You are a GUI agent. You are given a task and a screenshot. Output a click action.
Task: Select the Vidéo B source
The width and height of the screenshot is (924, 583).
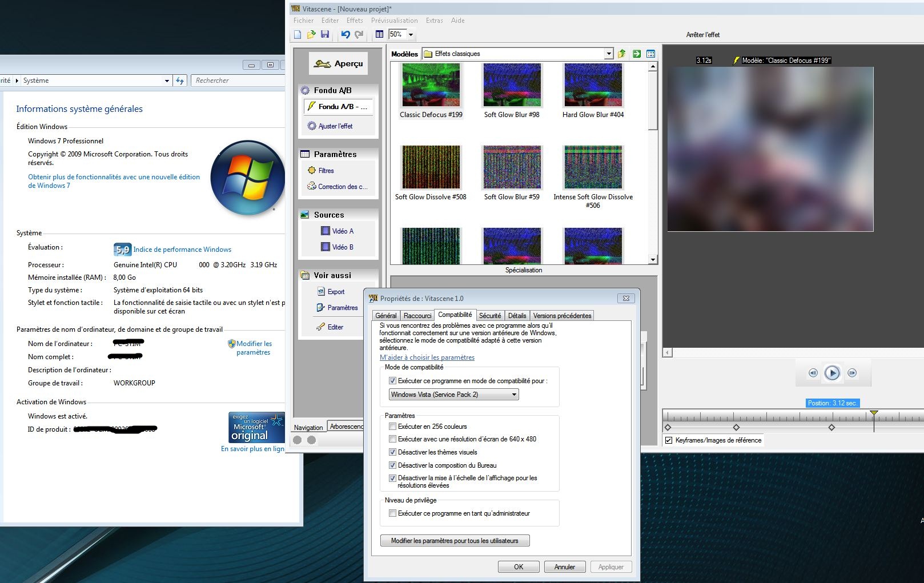(x=337, y=247)
